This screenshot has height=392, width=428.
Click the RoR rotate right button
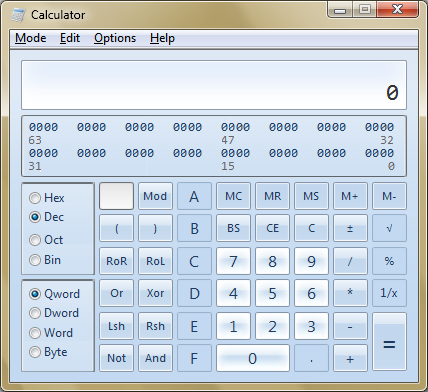[116, 261]
